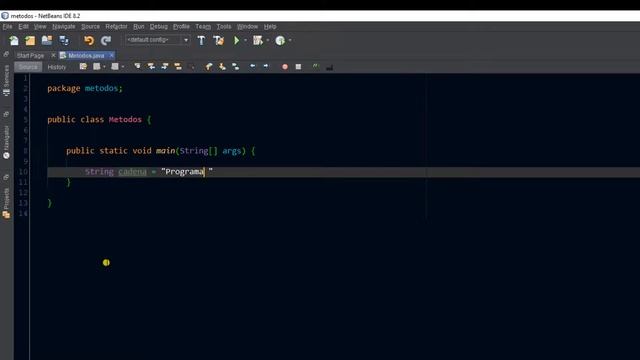Click the Find Previous Occurrence icon
This screenshot has height=360, width=640.
click(x=151, y=66)
